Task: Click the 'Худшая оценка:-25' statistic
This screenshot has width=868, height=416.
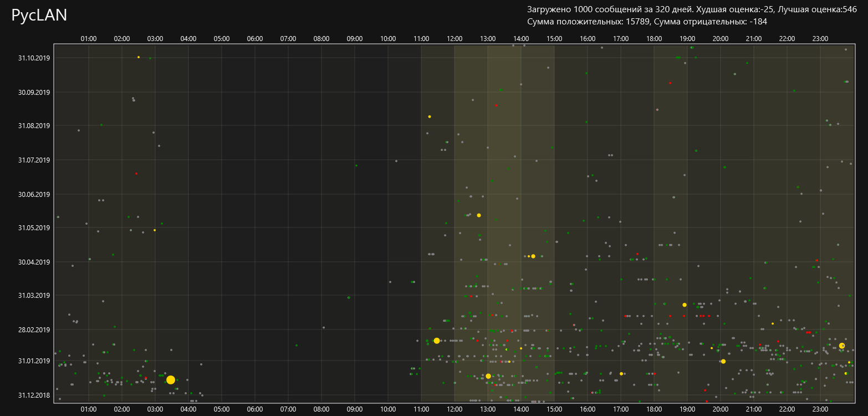Action: (736, 9)
